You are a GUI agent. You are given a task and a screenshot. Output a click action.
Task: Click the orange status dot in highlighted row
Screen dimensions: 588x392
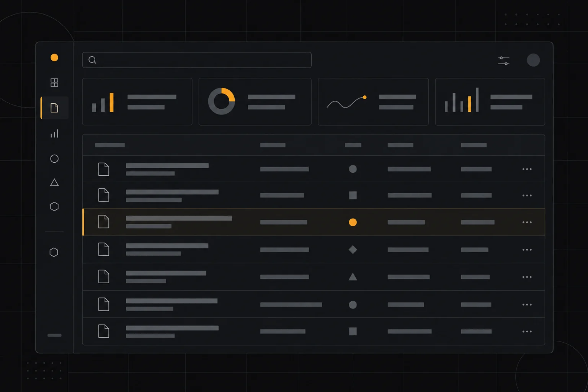pyautogui.click(x=353, y=222)
